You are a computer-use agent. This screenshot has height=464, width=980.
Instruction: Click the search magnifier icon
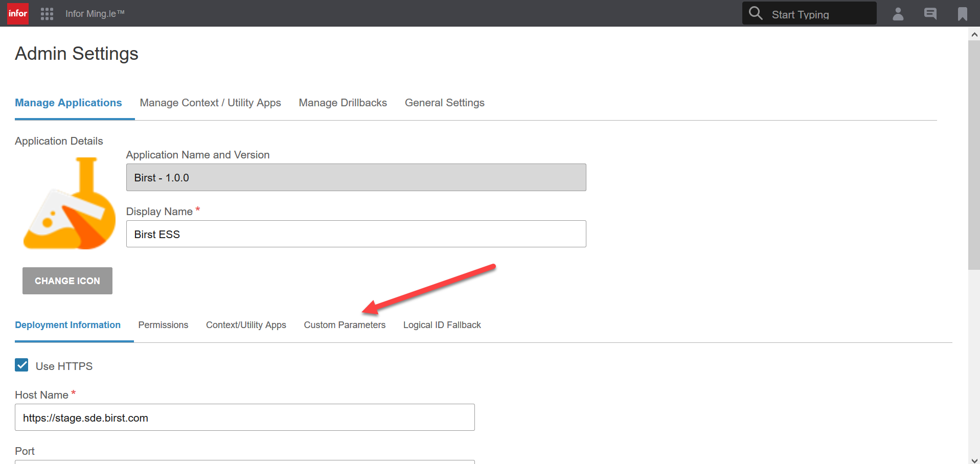point(756,13)
